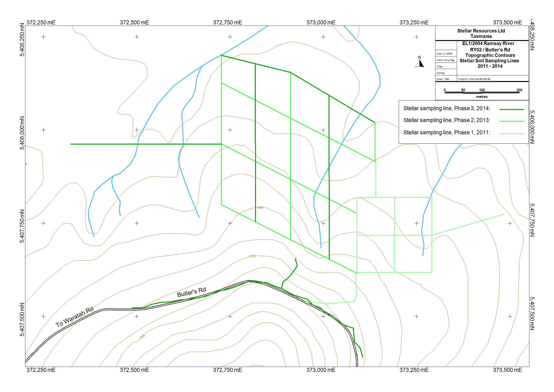The image size is (554, 392).
Task: Click the Phase 1 2011 legend line
Action: tap(512, 133)
